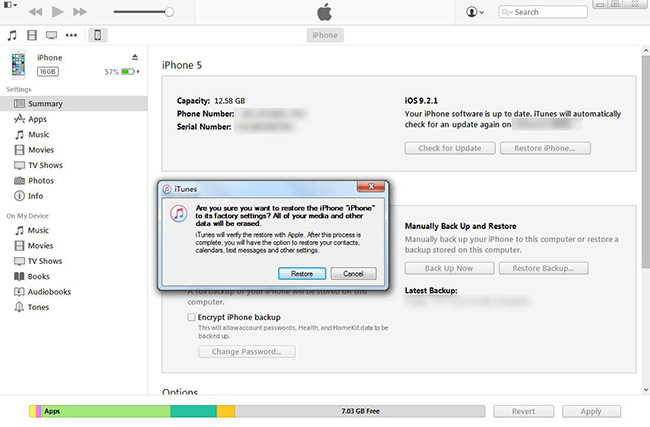The height and width of the screenshot is (427, 650).
Task: Select the iPhone device icon in toolbar
Action: click(98, 35)
